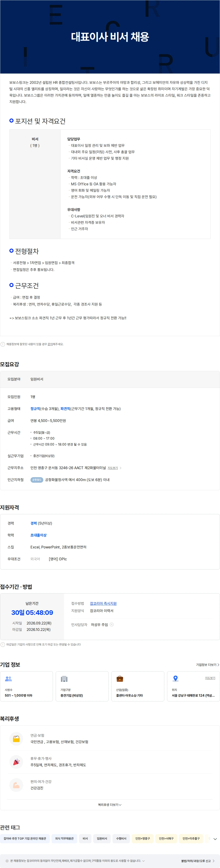Image resolution: width=220 pixels, height=868 pixels.
Task: Click the 위치 map pin icon
Action: point(175,679)
